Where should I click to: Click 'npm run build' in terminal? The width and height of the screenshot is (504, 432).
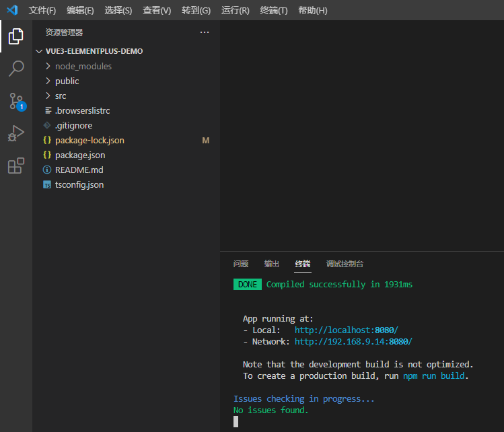433,375
